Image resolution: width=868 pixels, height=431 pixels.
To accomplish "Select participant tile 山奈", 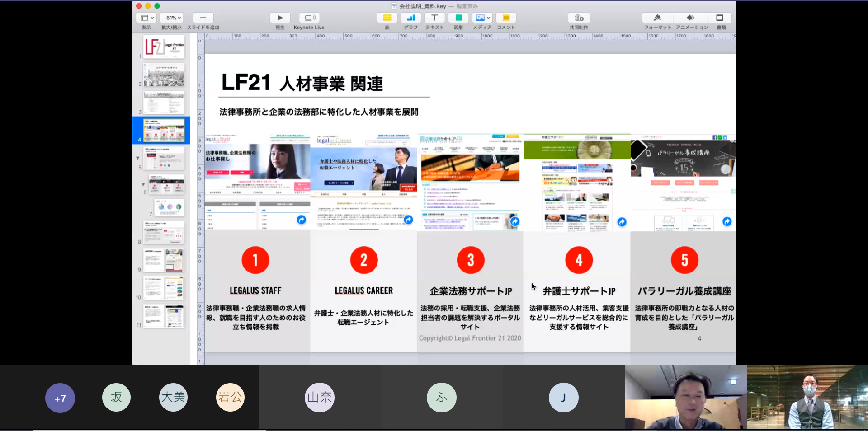I will [x=320, y=398].
